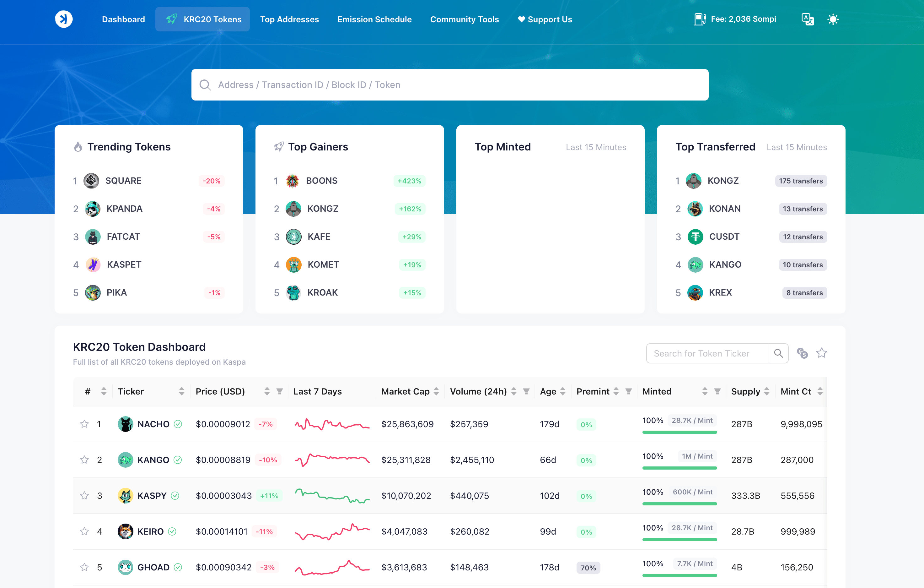Select the KRC20 Tokens nav tab
Screen dimensions: 924x588
coord(203,19)
